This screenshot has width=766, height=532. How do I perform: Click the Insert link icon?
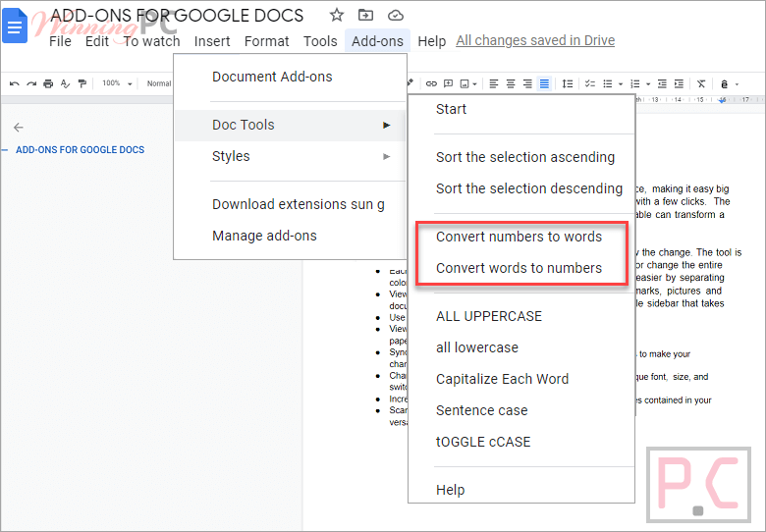(x=431, y=84)
